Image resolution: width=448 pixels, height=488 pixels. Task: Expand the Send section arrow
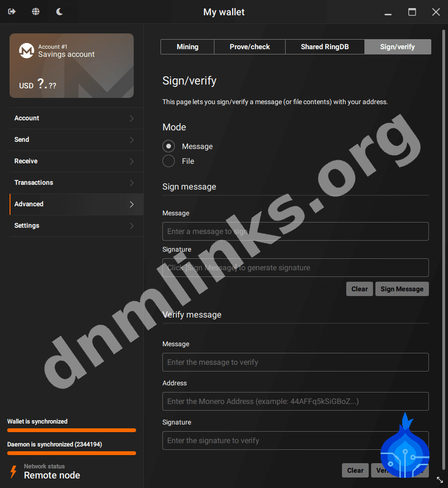[132, 140]
